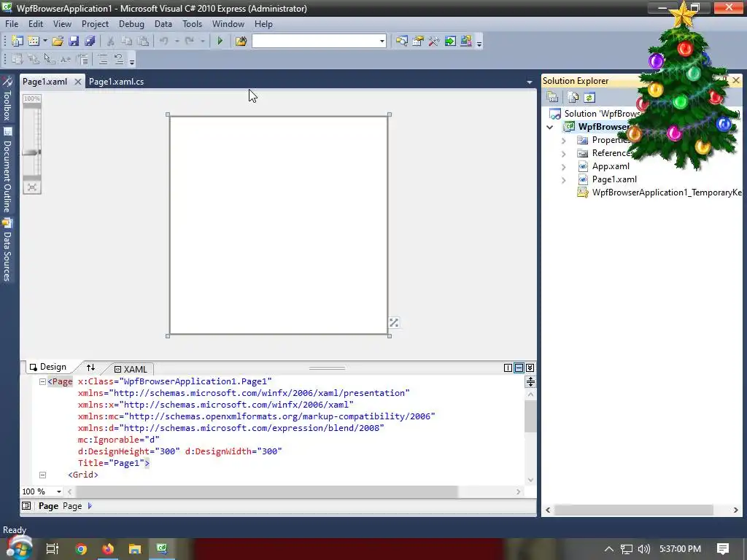Viewport: 747px width, 560px height.
Task: Click the design surface root size mode icon
Action: click(394, 323)
